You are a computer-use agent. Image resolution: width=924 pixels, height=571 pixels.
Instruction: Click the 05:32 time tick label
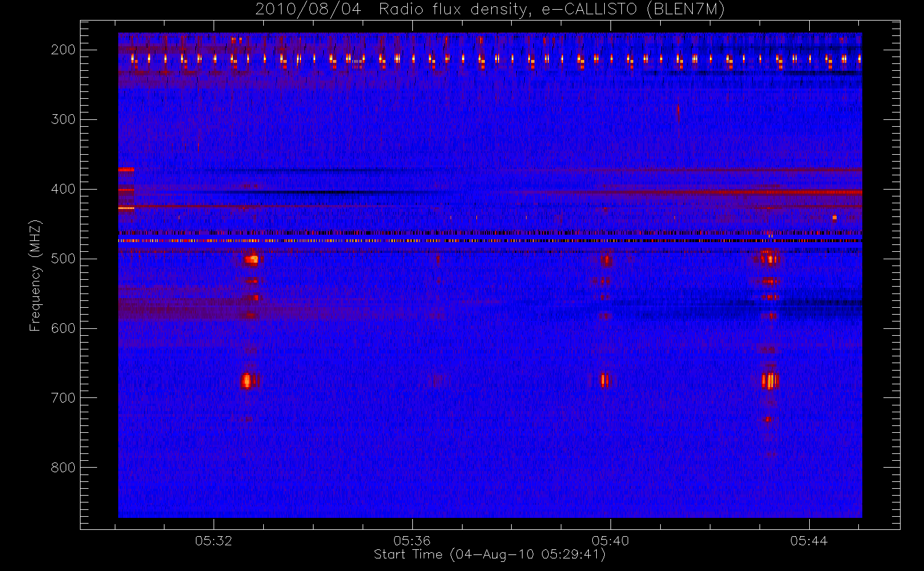click(x=214, y=541)
